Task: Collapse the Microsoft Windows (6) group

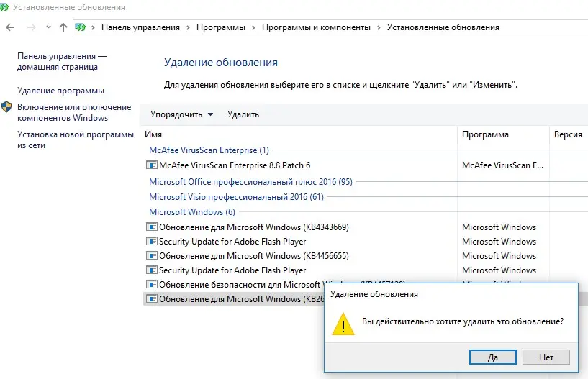Action: (192, 212)
